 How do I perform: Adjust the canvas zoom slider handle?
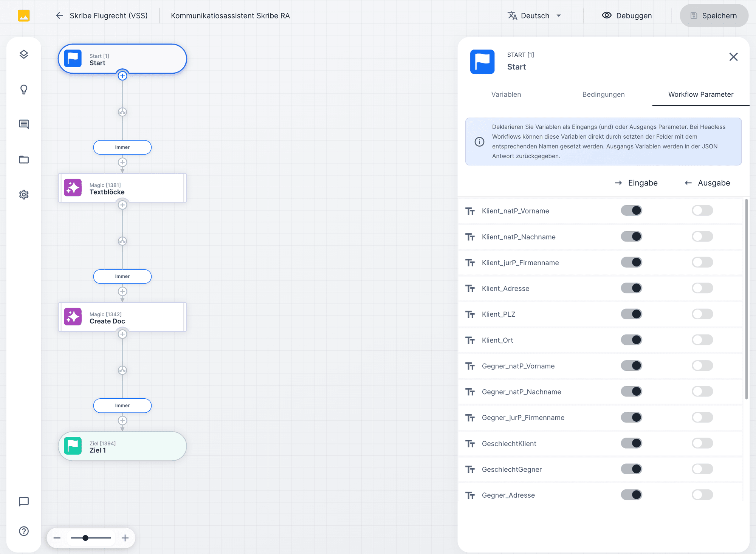85,538
